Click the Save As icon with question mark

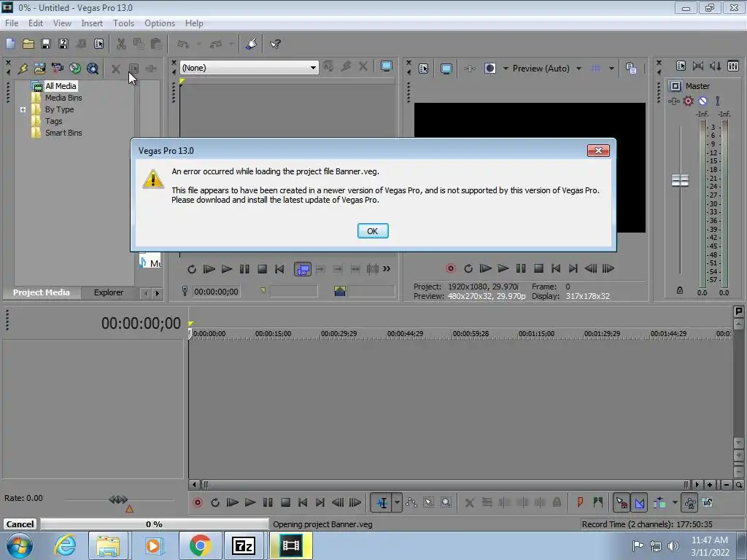click(63, 44)
